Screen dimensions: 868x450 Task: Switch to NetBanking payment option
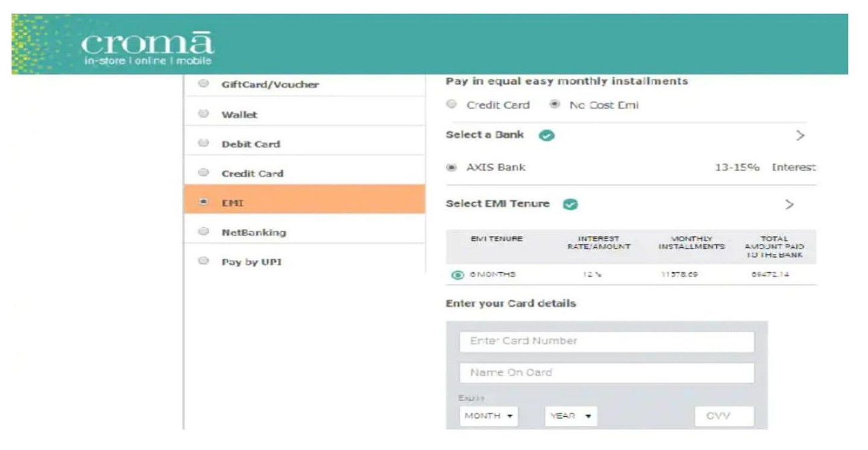[204, 232]
